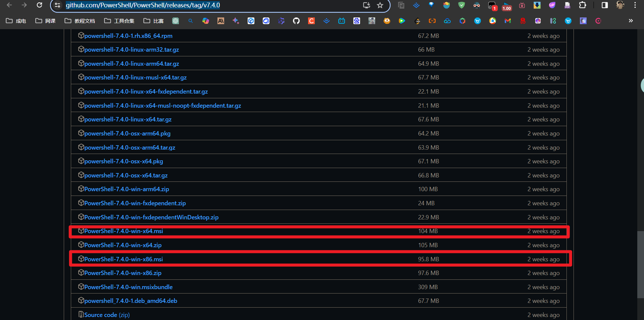The image size is (644, 320).
Task: Download powershell-7.4.0-linux-x64-fxdependent.tar.gz
Action: coord(146,92)
